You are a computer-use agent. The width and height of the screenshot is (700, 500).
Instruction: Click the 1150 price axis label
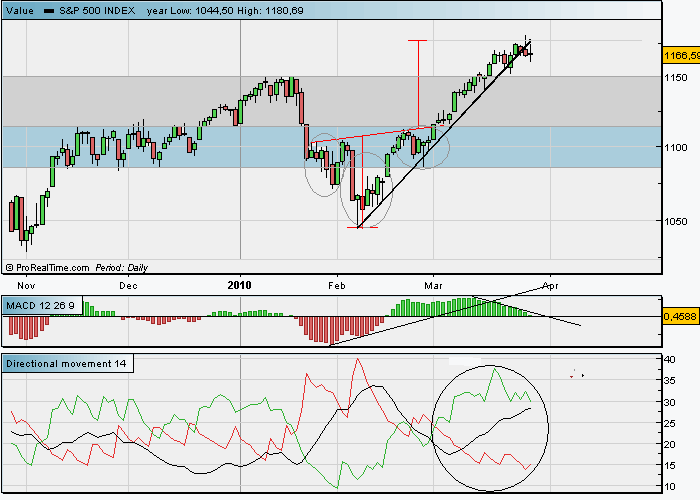click(x=675, y=77)
